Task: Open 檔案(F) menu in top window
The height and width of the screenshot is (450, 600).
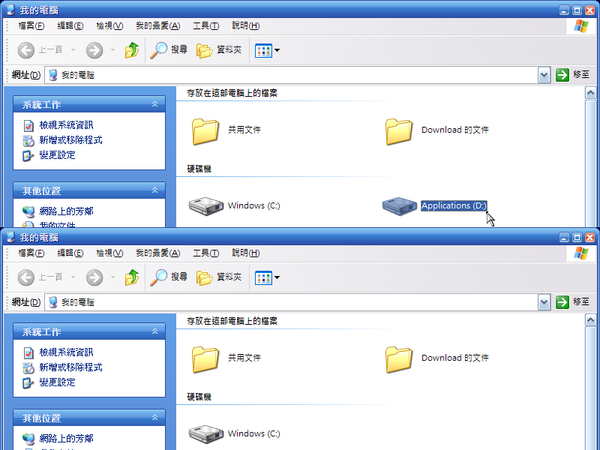Action: [31, 26]
